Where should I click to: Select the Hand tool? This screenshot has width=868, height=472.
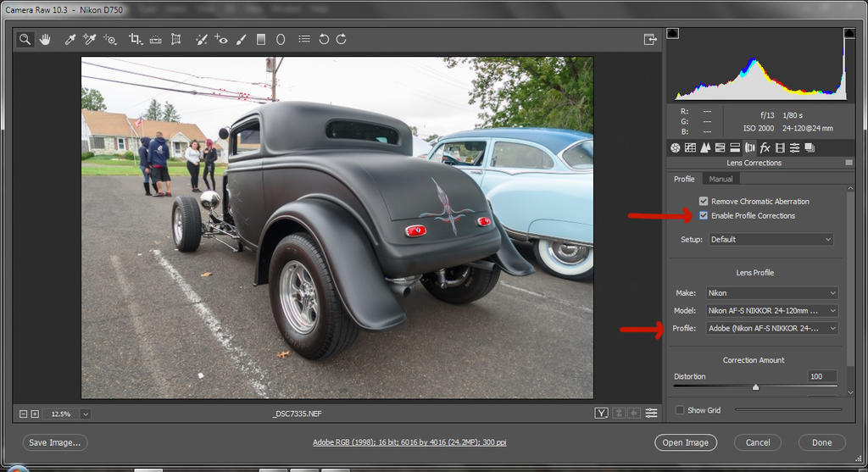point(45,39)
